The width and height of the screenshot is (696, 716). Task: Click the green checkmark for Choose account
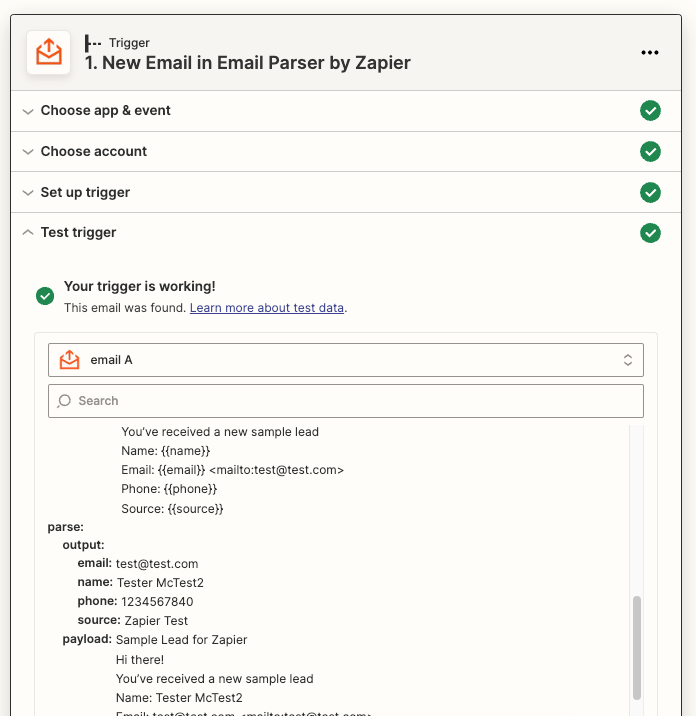point(650,152)
